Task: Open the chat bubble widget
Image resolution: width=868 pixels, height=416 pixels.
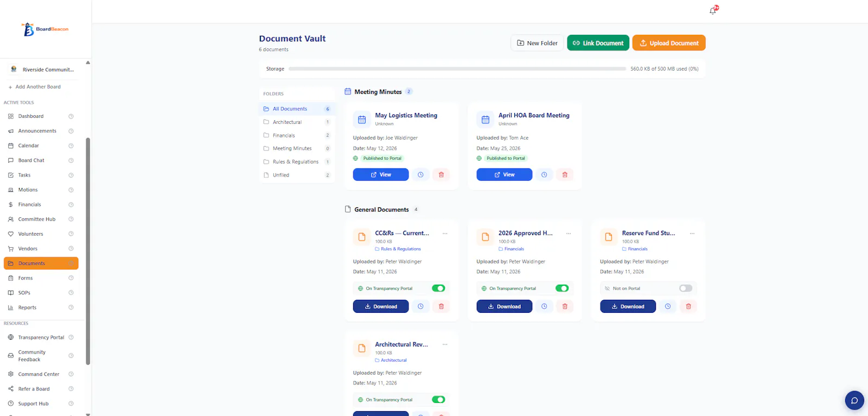Action: tap(854, 401)
